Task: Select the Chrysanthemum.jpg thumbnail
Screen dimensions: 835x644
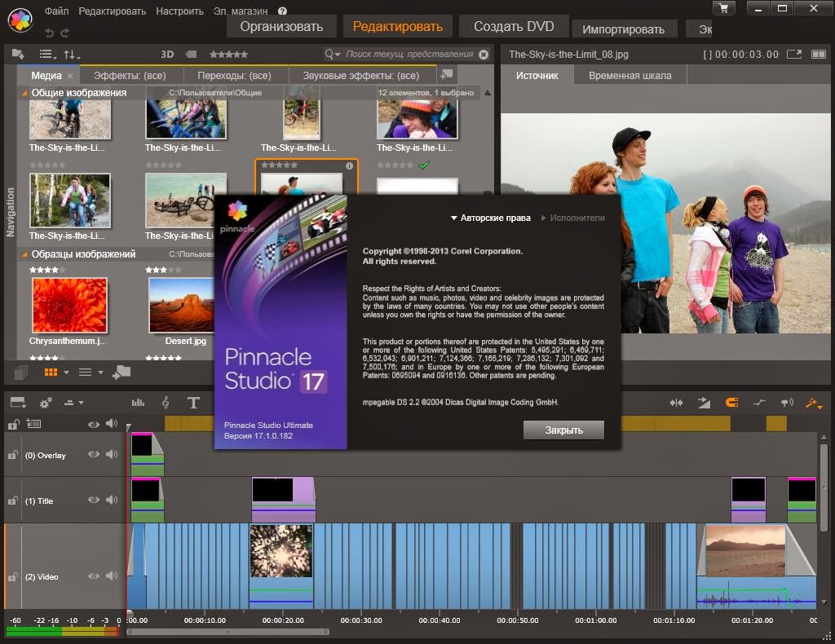Action: pyautogui.click(x=70, y=306)
